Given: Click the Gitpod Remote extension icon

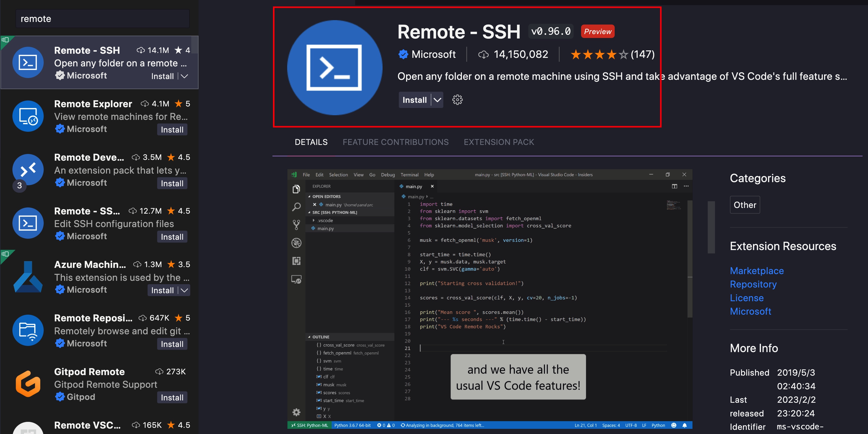Looking at the screenshot, I should click(x=28, y=384).
